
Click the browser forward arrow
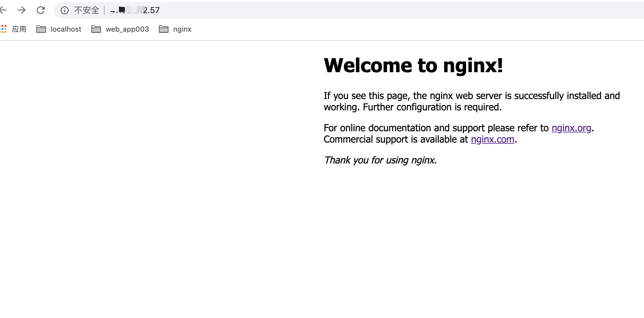pyautogui.click(x=22, y=10)
